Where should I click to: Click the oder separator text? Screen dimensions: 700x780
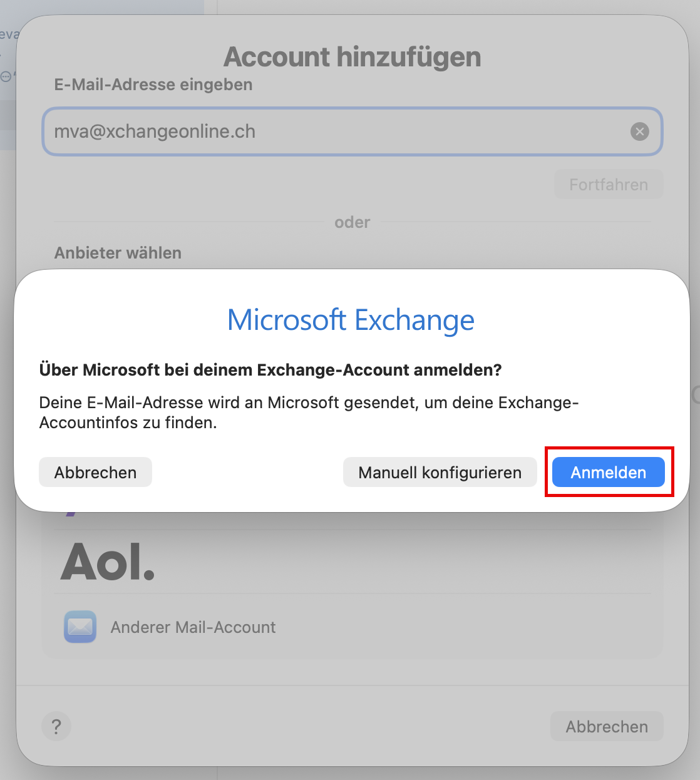(x=352, y=222)
